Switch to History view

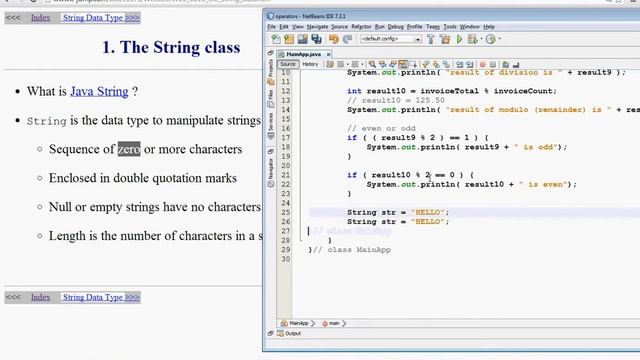[x=310, y=64]
